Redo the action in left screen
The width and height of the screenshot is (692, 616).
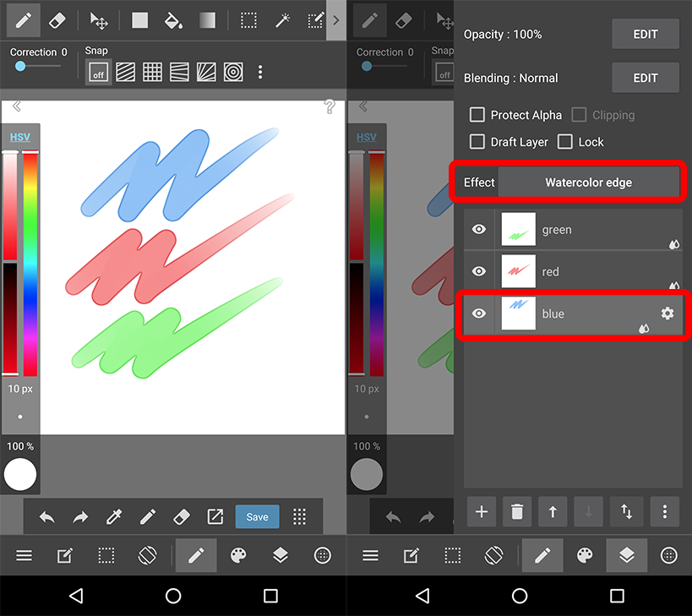pos(80,517)
